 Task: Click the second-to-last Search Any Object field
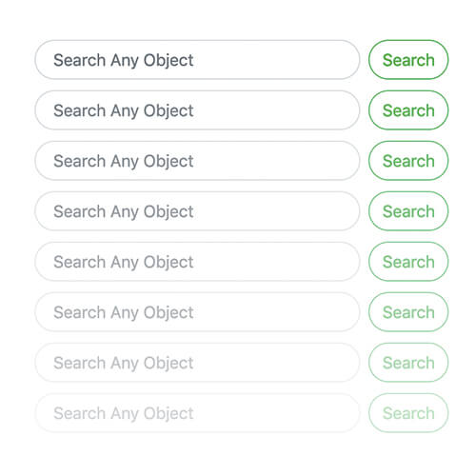(197, 363)
